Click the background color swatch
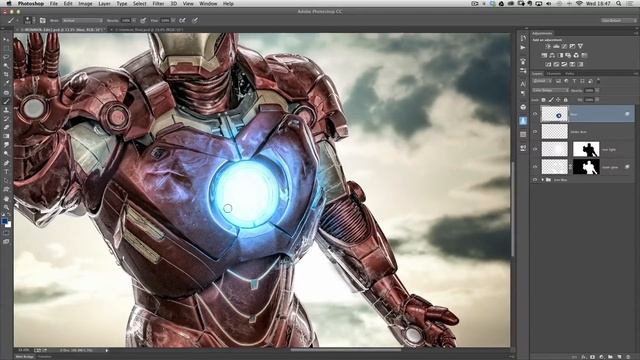 [x=9, y=225]
